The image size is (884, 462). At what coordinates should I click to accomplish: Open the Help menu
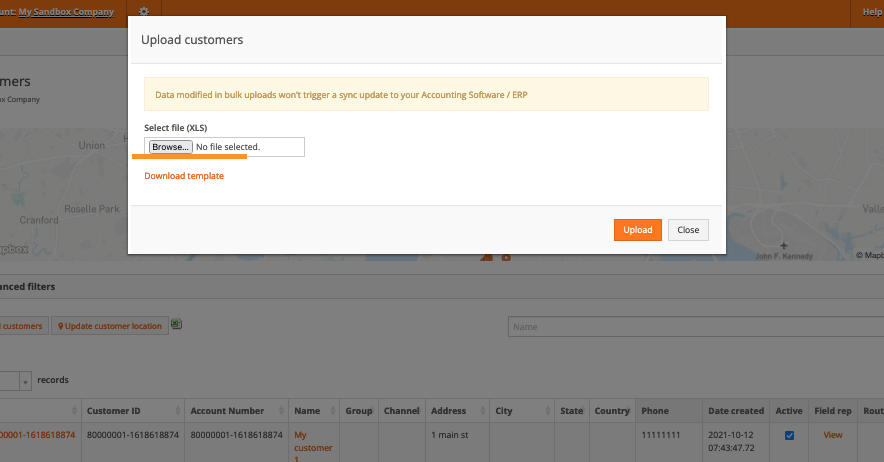871,11
